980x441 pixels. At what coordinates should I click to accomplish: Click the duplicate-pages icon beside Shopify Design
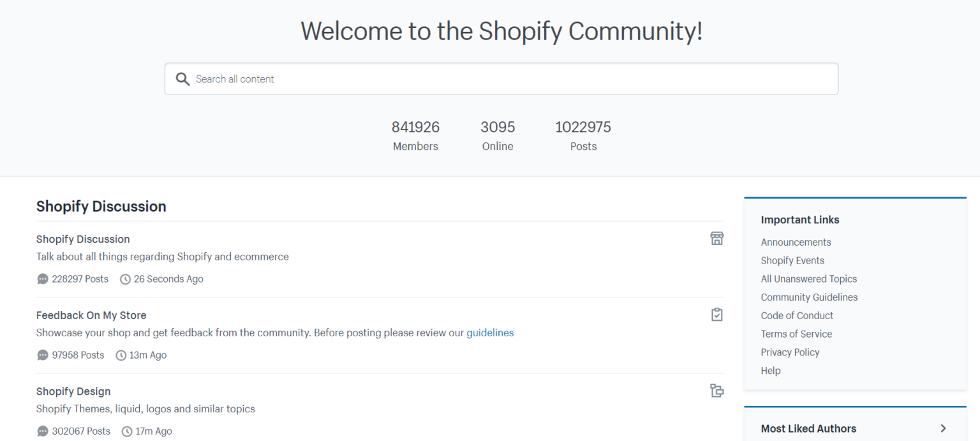tap(716, 391)
